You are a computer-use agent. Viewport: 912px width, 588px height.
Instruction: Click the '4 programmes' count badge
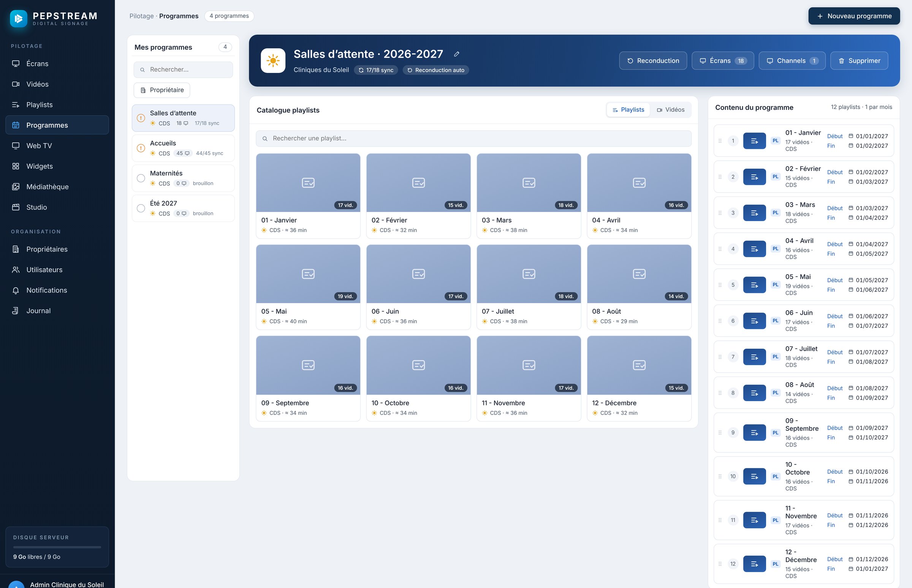pos(229,16)
